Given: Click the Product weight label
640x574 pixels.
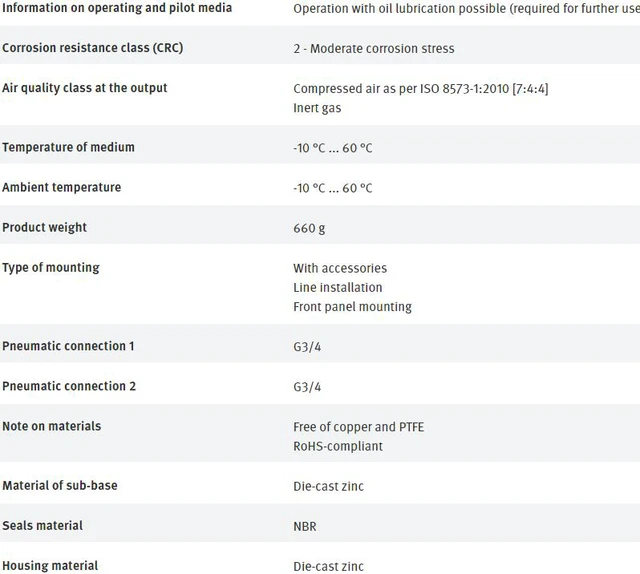Looking at the screenshot, I should [44, 227].
